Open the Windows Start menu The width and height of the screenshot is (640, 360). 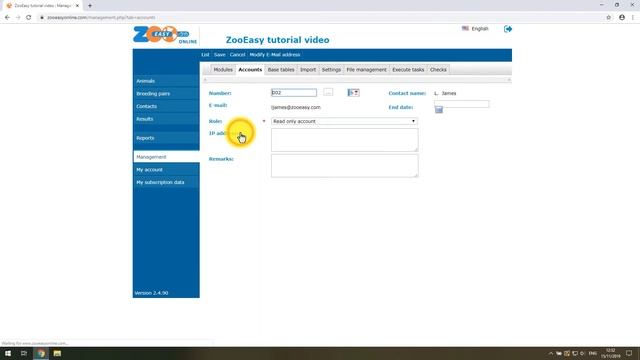pyautogui.click(x=8, y=353)
